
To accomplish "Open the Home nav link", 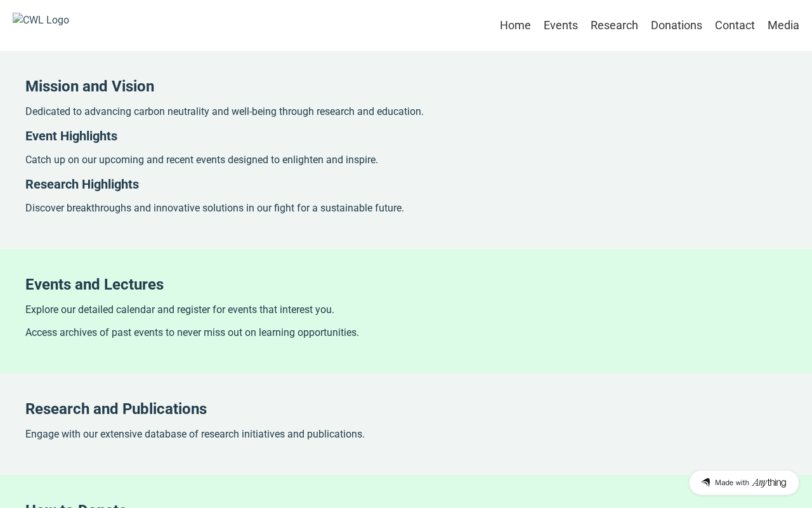I will point(515,25).
